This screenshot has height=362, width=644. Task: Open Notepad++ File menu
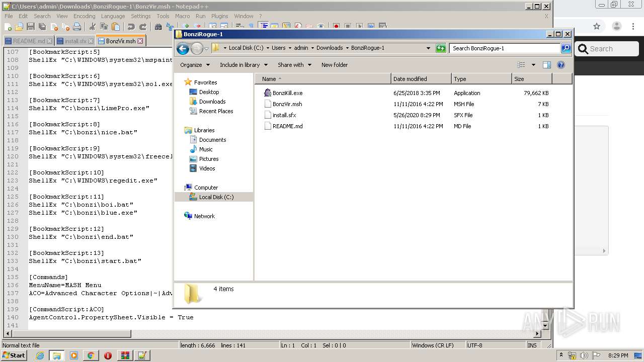[x=9, y=16]
